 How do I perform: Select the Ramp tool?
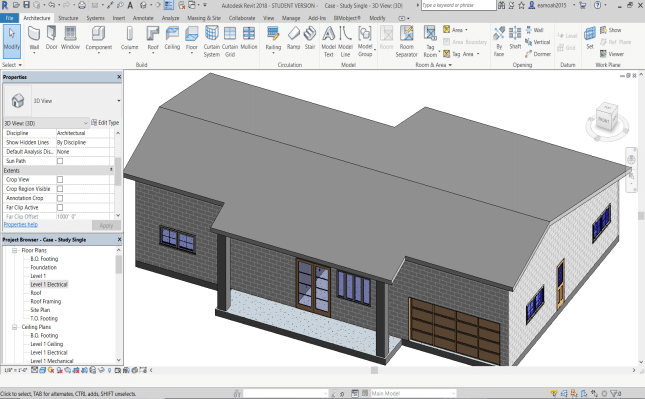click(293, 38)
